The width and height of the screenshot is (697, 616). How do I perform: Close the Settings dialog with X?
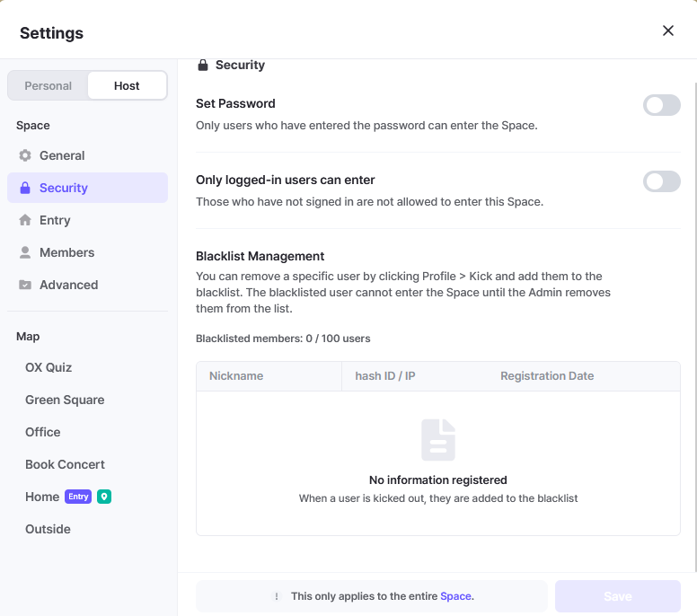[668, 31]
